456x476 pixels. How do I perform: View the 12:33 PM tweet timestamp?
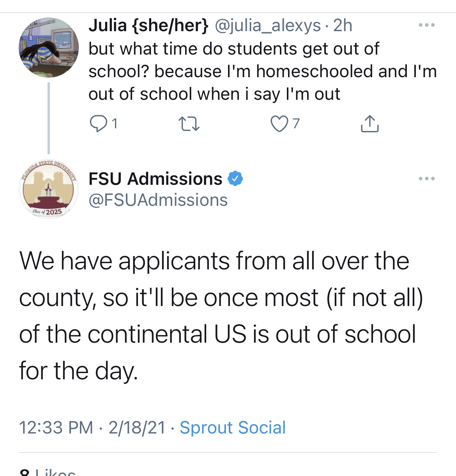(x=56, y=428)
